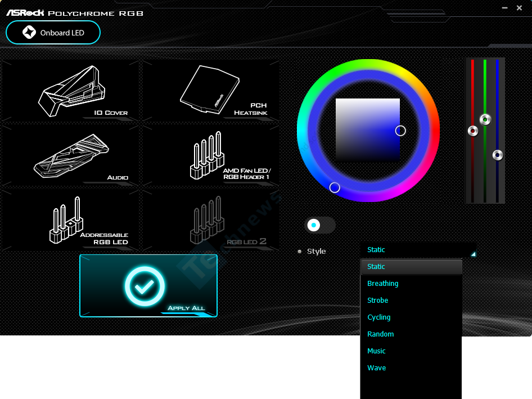Choose Strobe from the style list
Screen dimensions: 532x399
click(411, 301)
